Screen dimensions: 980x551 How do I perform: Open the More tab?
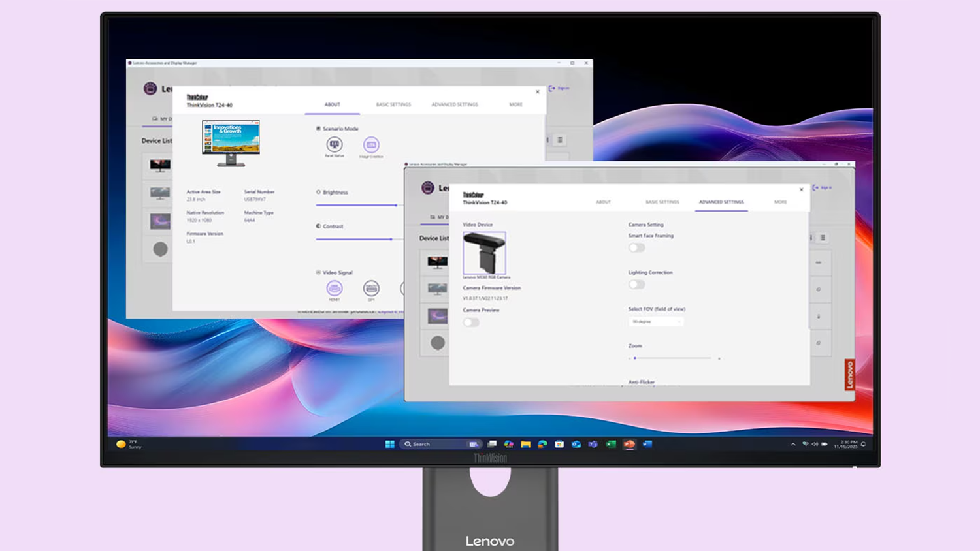tap(780, 202)
